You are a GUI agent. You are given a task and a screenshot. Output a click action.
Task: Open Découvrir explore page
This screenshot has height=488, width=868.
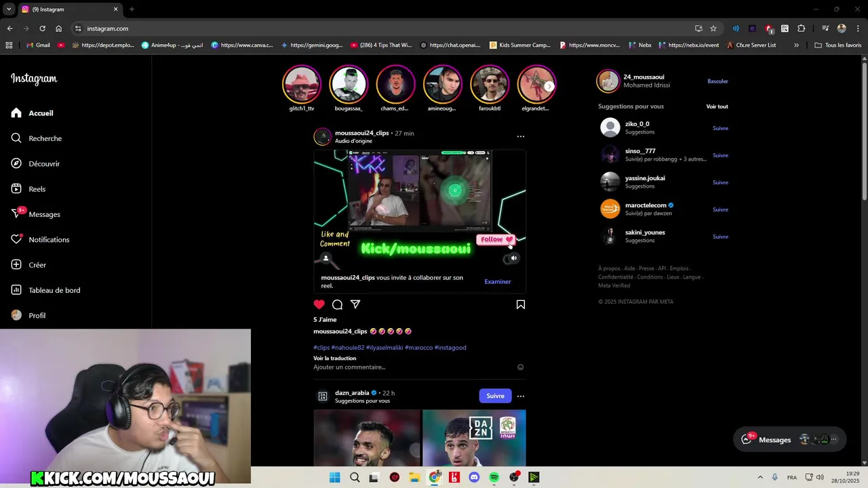pos(35,163)
